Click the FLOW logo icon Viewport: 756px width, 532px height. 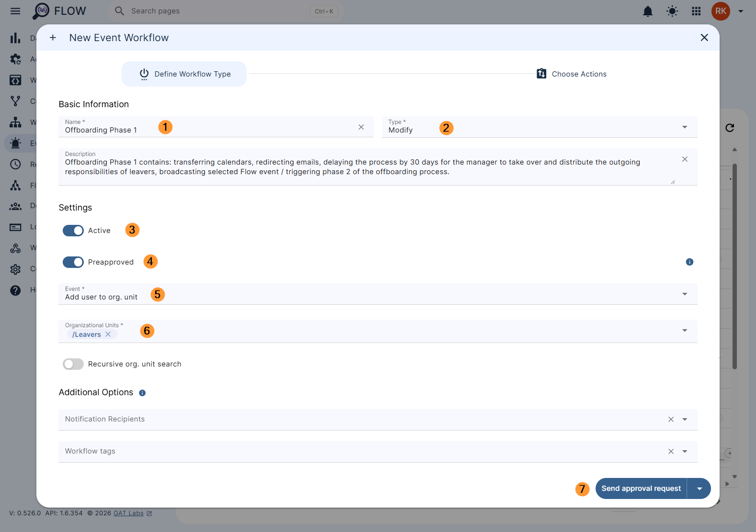click(41, 11)
